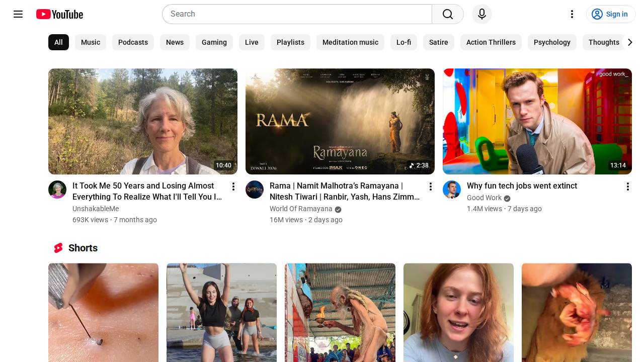Select the Music category chip

[x=91, y=42]
